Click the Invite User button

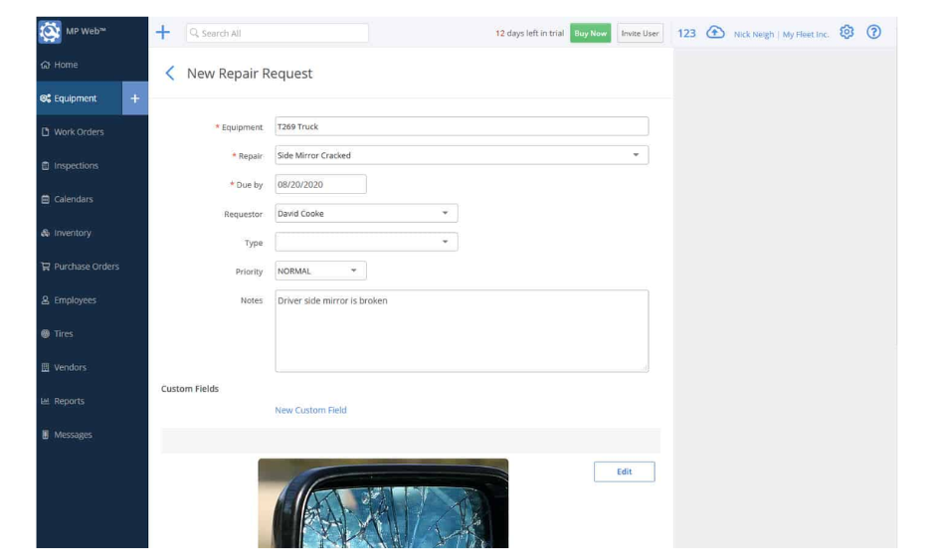640,33
